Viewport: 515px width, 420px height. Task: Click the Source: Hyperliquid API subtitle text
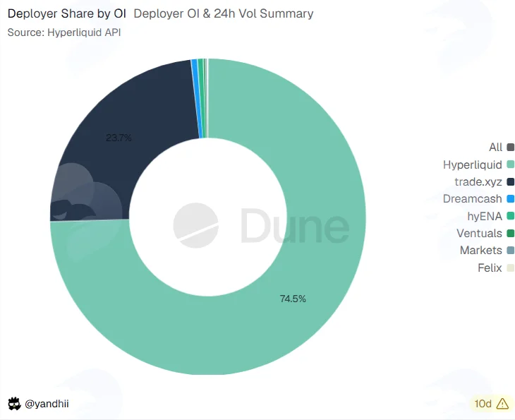click(64, 32)
